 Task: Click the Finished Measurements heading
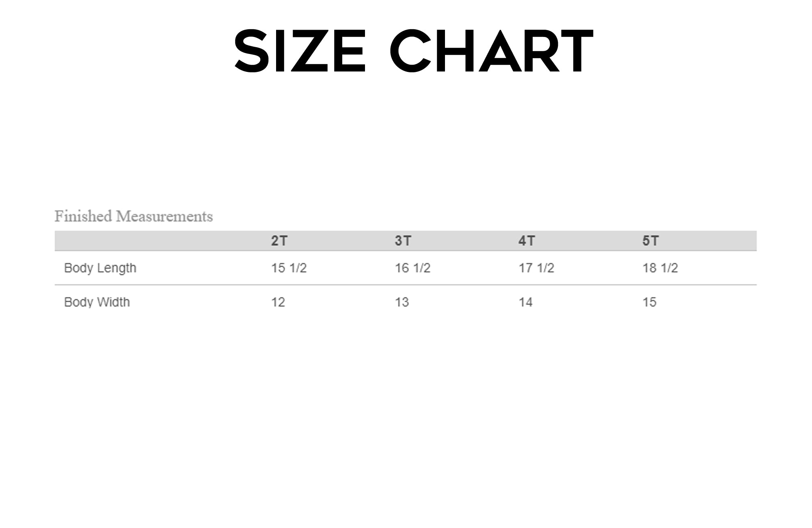[x=134, y=216]
